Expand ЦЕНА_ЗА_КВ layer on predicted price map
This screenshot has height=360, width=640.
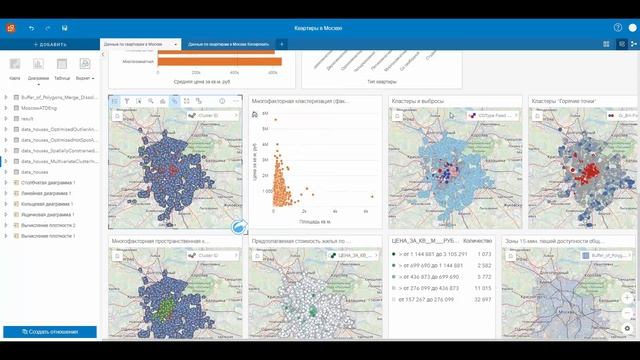(376, 256)
